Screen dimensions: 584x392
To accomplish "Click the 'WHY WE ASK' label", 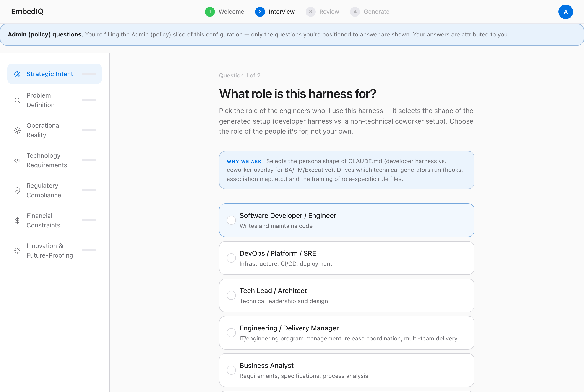I will pos(244,162).
